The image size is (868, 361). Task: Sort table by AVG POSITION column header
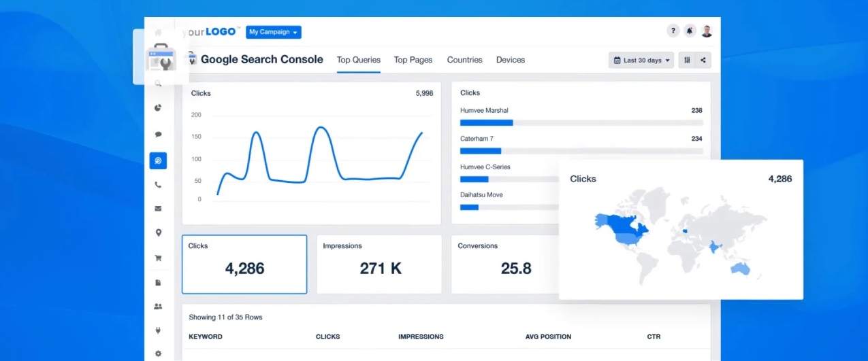548,337
